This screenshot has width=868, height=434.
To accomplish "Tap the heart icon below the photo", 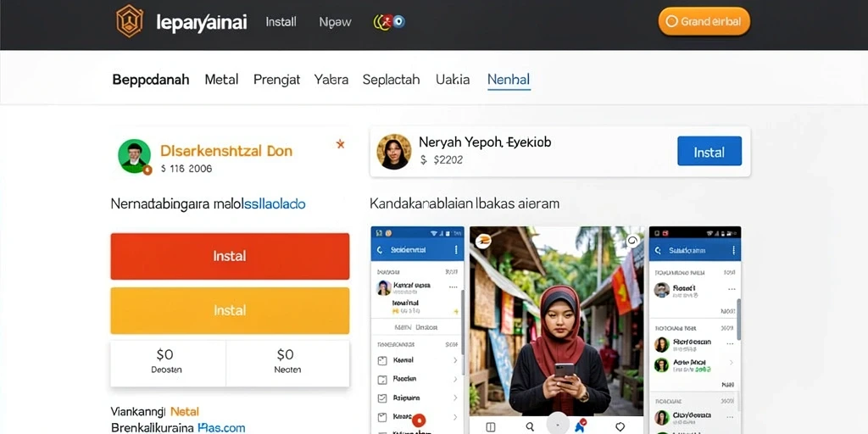I will (620, 426).
